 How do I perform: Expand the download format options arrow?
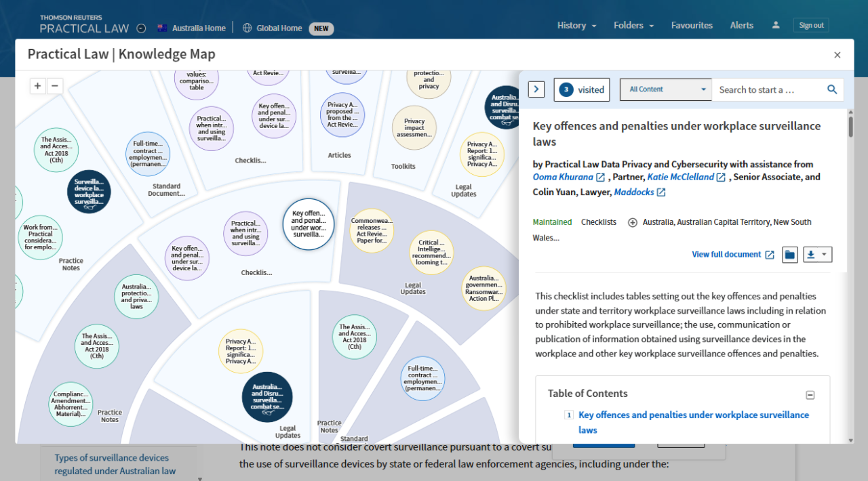pos(825,254)
